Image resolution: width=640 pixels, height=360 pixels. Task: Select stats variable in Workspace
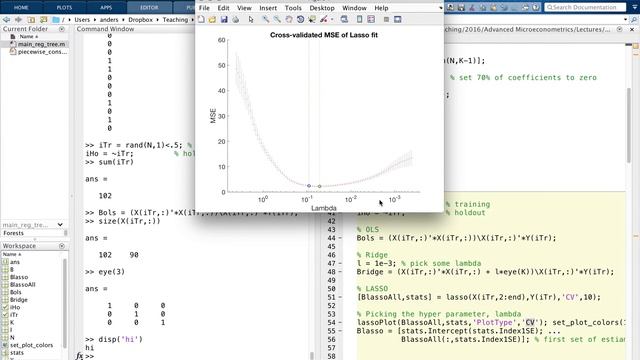(17, 353)
